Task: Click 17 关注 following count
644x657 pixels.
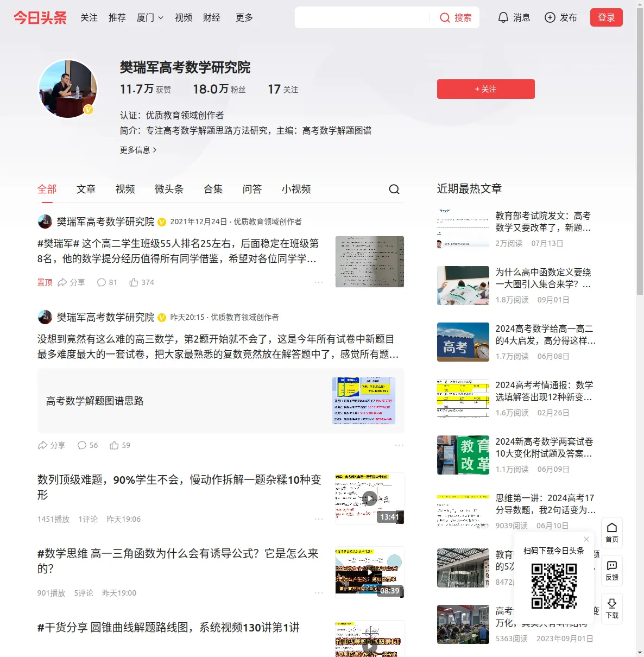Action: [x=283, y=89]
